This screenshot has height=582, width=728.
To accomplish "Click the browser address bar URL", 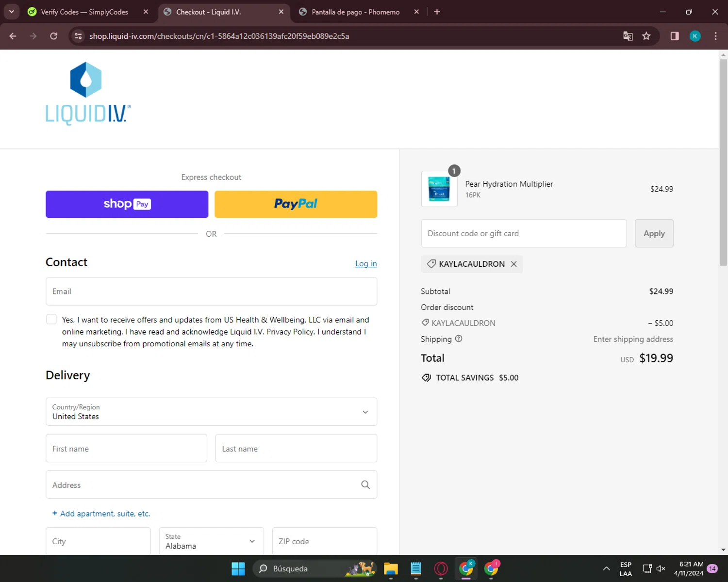I will (x=219, y=36).
